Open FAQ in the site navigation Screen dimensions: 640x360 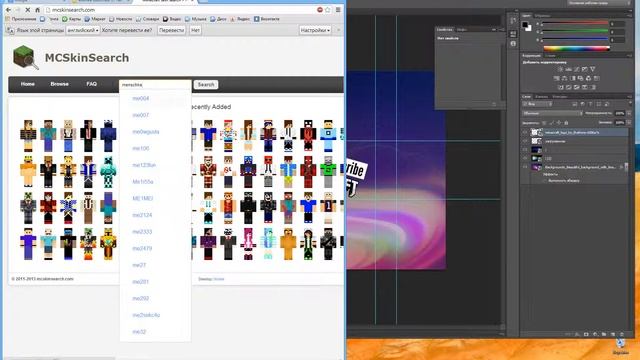pos(91,84)
